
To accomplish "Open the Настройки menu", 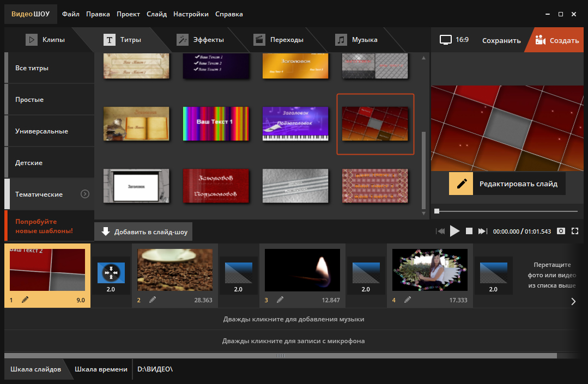I will coord(191,14).
